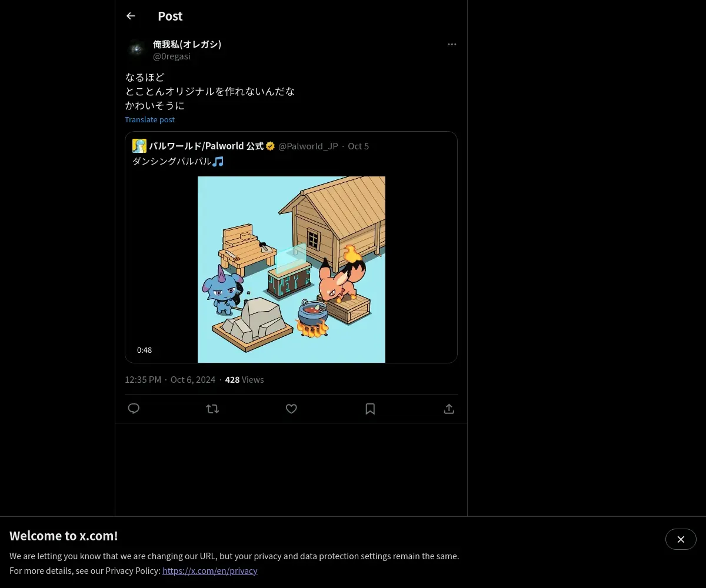The width and height of the screenshot is (706, 588).
Task: Click the Translate post link
Action: pos(150,119)
